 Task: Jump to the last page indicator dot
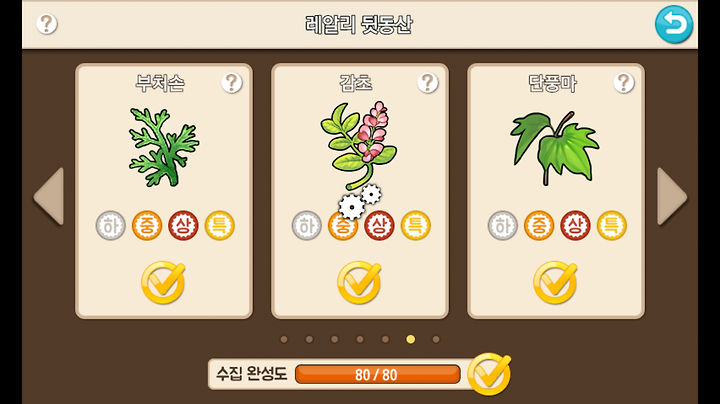coord(436,339)
